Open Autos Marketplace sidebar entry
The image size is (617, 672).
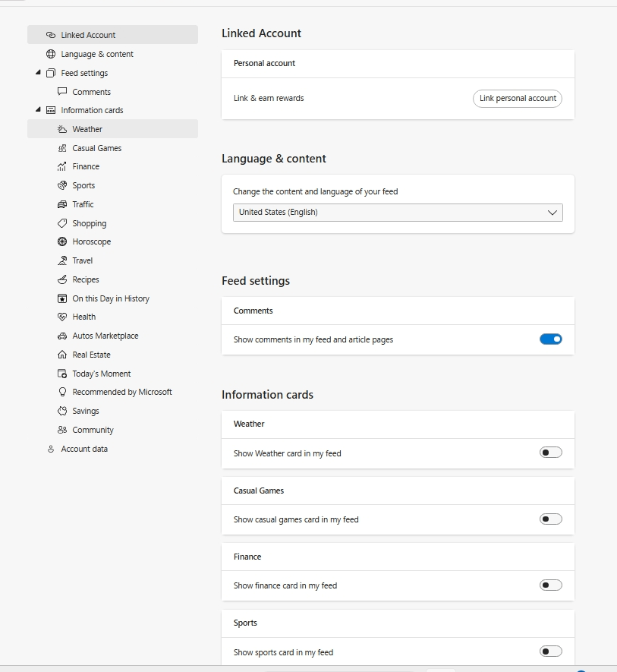105,336
